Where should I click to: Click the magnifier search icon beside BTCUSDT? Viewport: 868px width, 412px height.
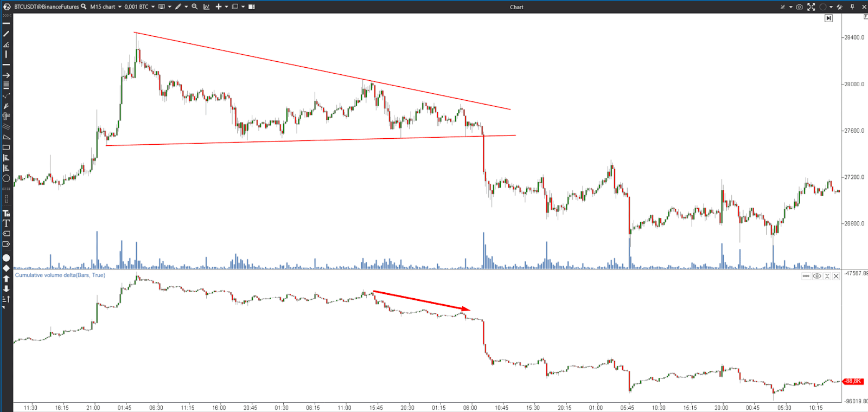point(84,7)
